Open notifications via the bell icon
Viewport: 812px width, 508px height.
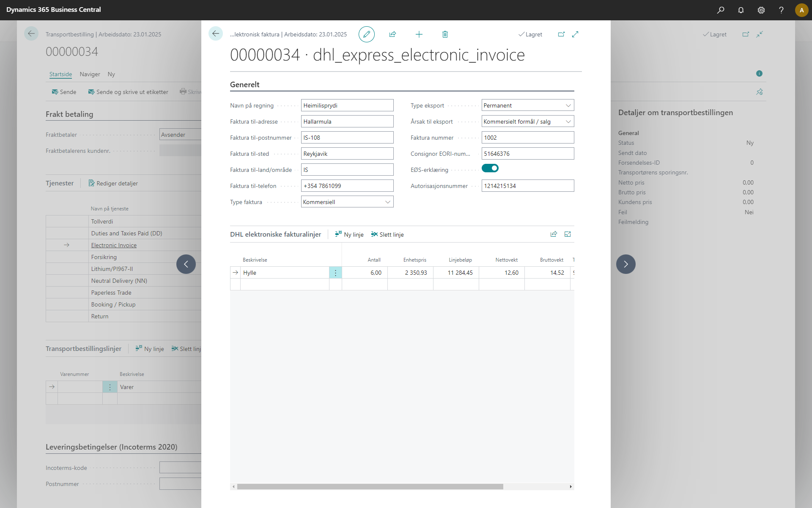tap(741, 10)
